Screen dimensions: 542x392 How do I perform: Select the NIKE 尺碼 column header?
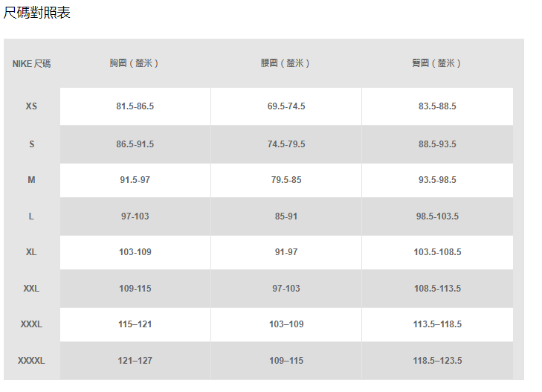pyautogui.click(x=31, y=63)
